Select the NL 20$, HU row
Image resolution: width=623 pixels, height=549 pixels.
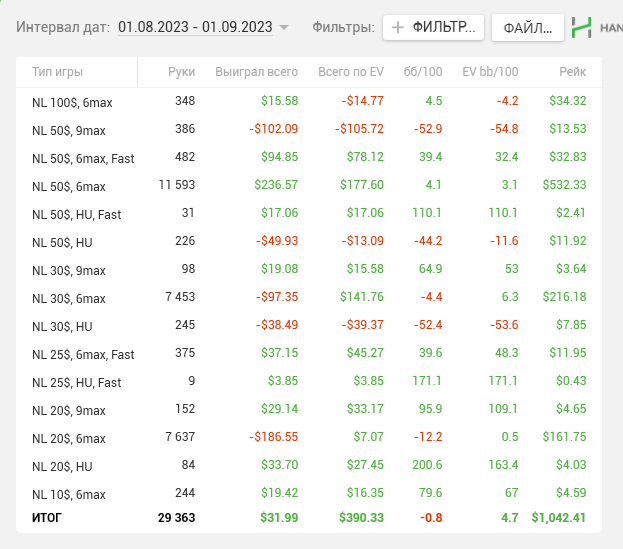309,466
